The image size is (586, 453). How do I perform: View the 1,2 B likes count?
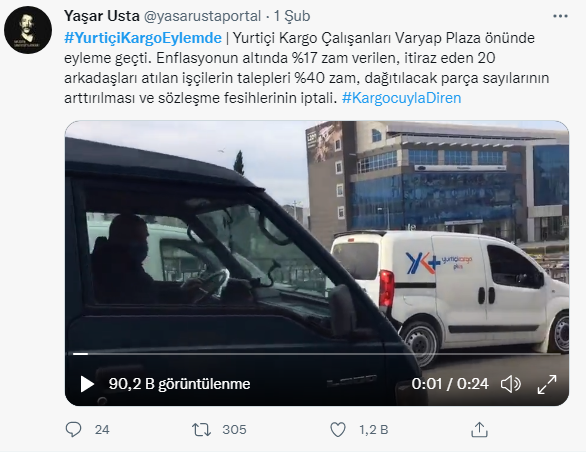tap(374, 429)
